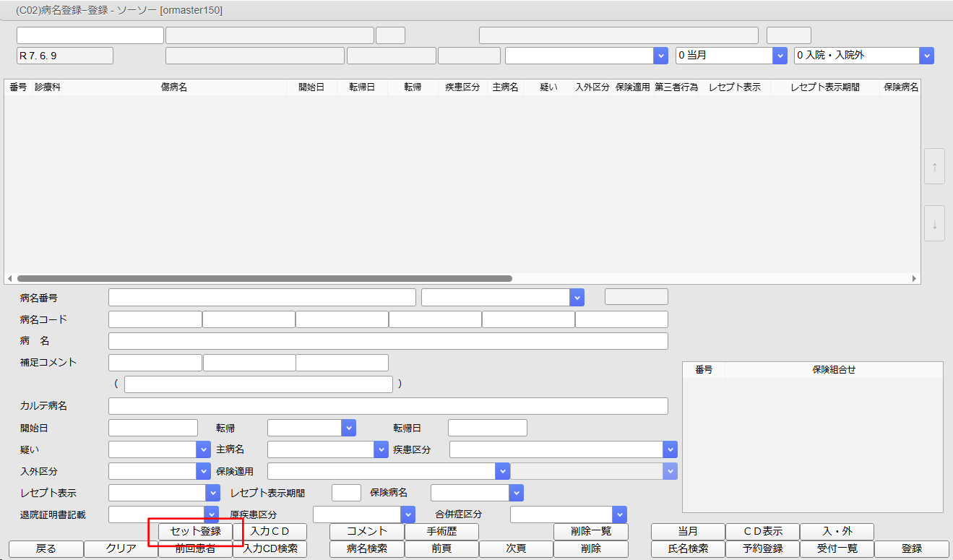
Task: Click the up arrow button beside table
Action: point(934,167)
